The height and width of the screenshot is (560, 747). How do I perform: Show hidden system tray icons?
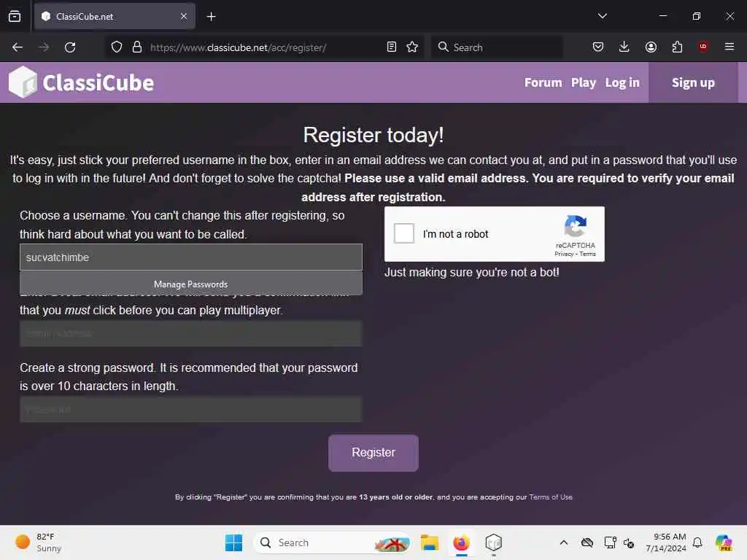(564, 542)
